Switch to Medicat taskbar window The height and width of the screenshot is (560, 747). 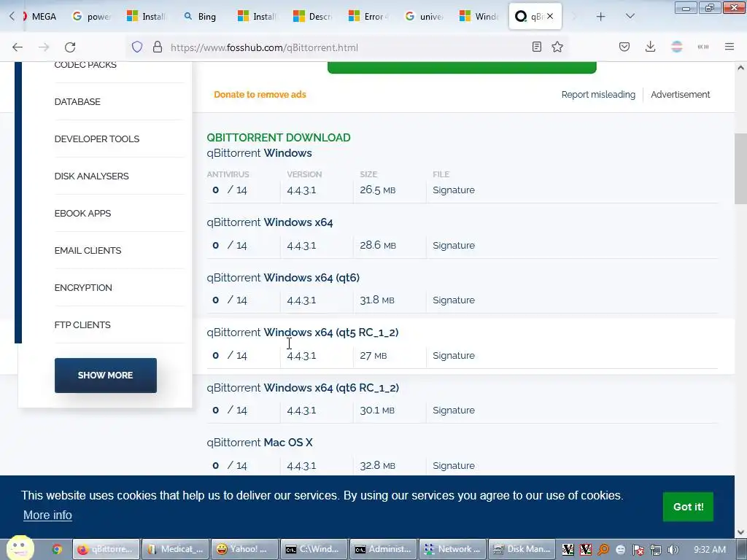point(177,549)
